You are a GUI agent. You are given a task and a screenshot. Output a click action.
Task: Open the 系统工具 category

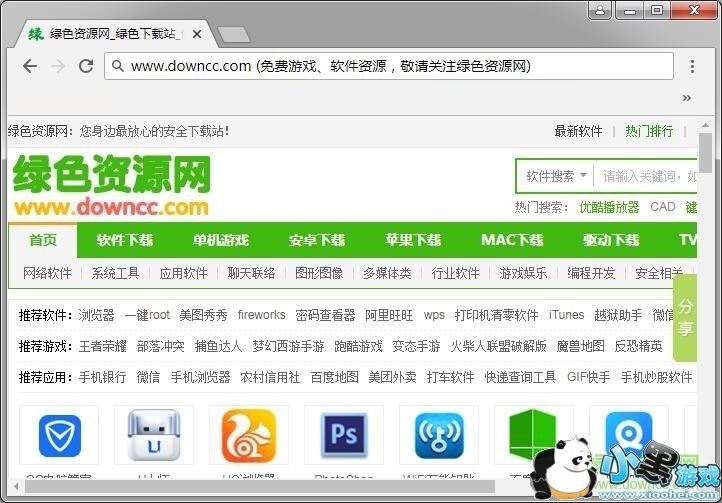(x=115, y=273)
